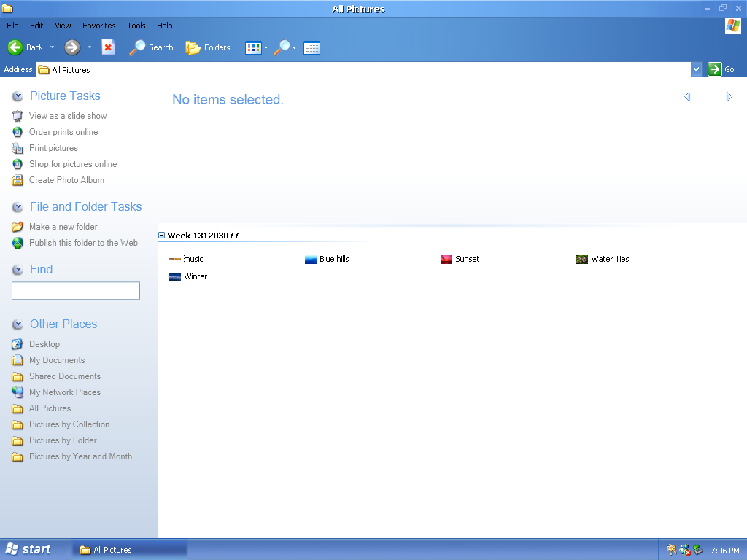Screen dimensions: 747x560
Task: Click the Create Photo Album icon
Action: point(18,180)
